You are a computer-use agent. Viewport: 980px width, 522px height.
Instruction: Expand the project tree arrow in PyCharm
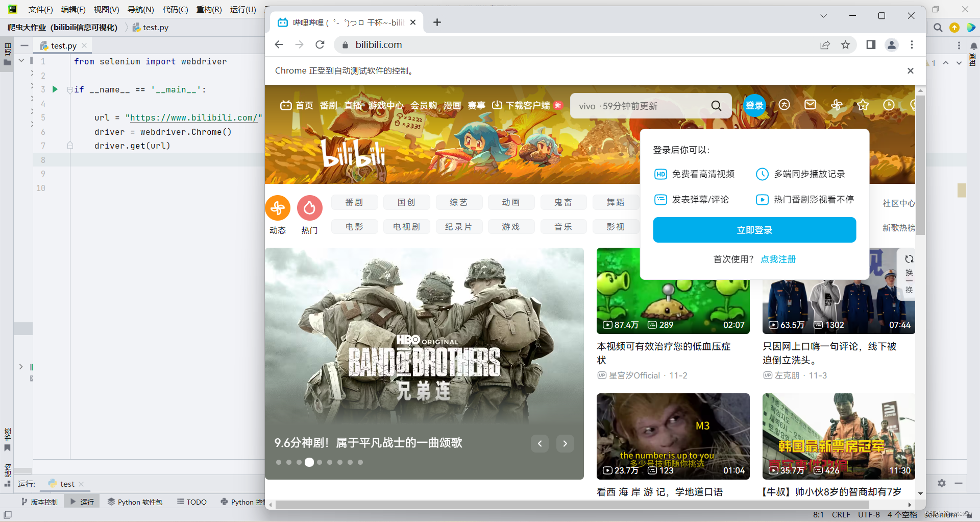[21, 367]
